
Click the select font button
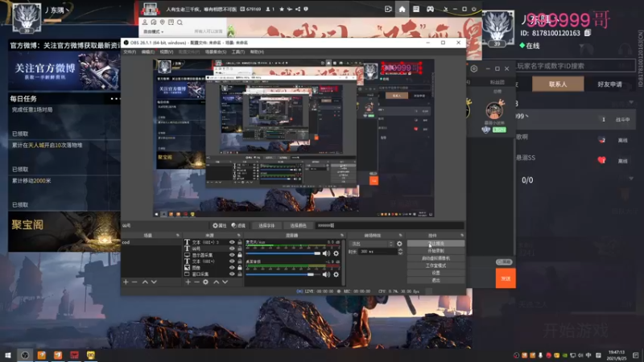tap(266, 225)
